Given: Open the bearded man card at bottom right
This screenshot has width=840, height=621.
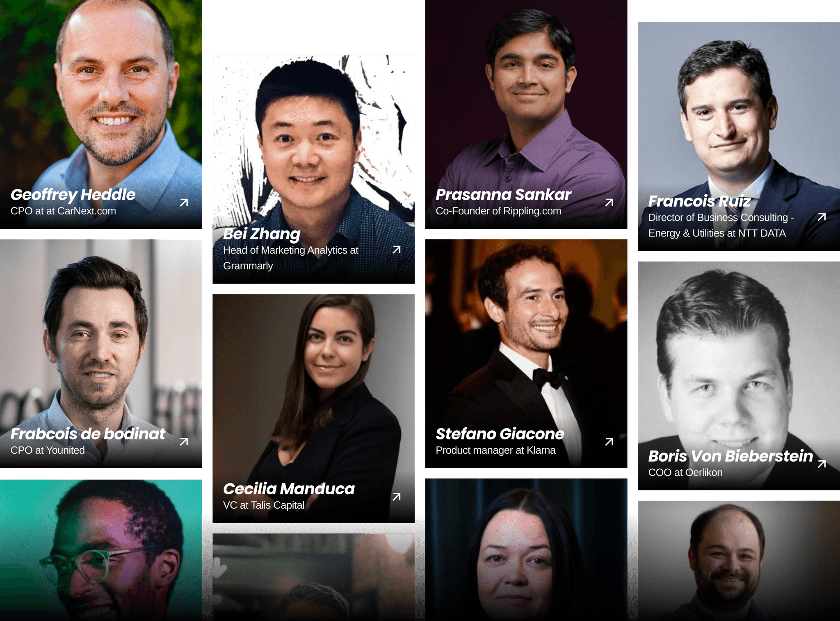Looking at the screenshot, I should click(739, 561).
